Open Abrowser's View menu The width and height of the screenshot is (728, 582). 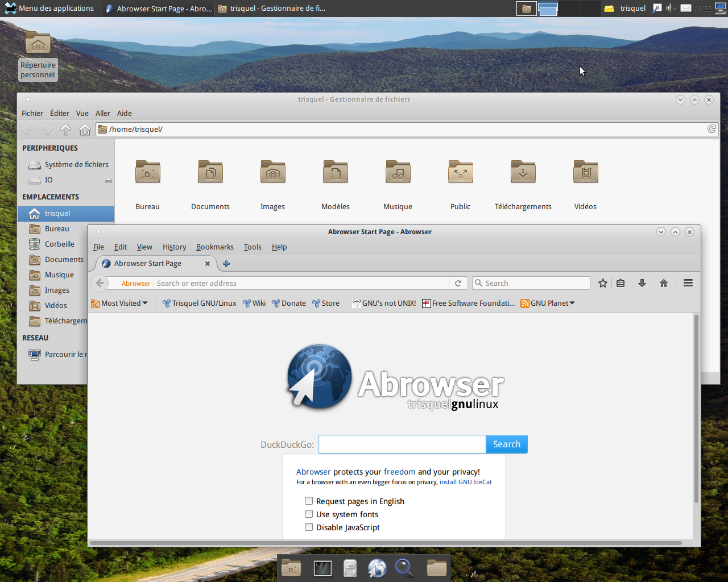tap(144, 247)
